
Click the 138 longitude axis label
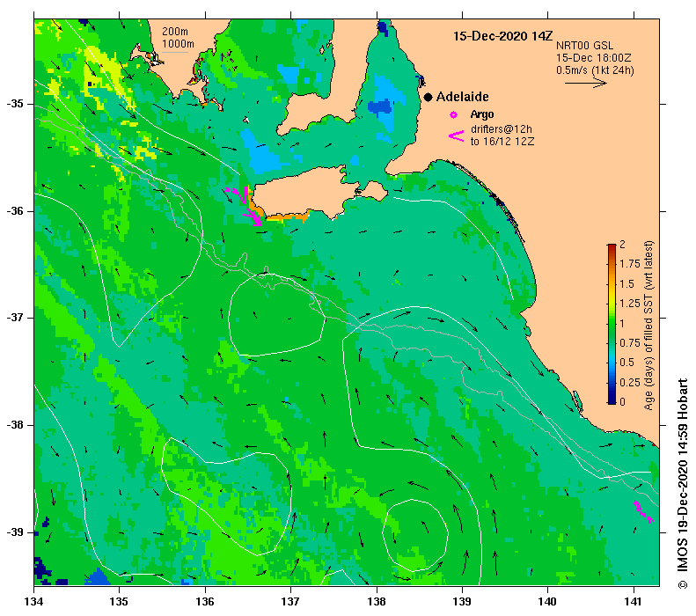(377, 601)
